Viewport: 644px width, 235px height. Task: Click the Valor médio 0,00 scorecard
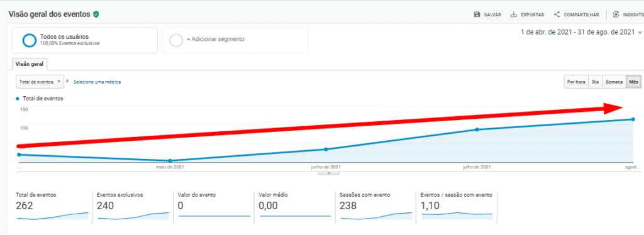click(295, 207)
